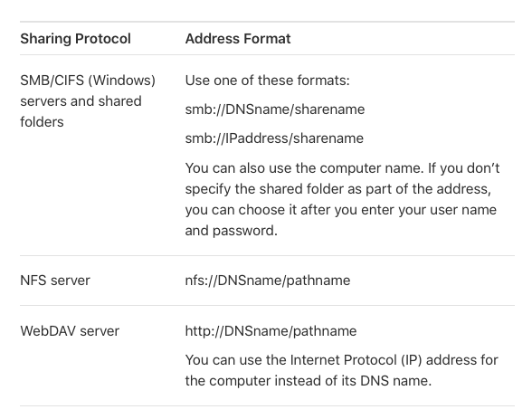Click the 'You can also use the computer name' sentence
The height and width of the screenshot is (419, 532).
click(304, 168)
